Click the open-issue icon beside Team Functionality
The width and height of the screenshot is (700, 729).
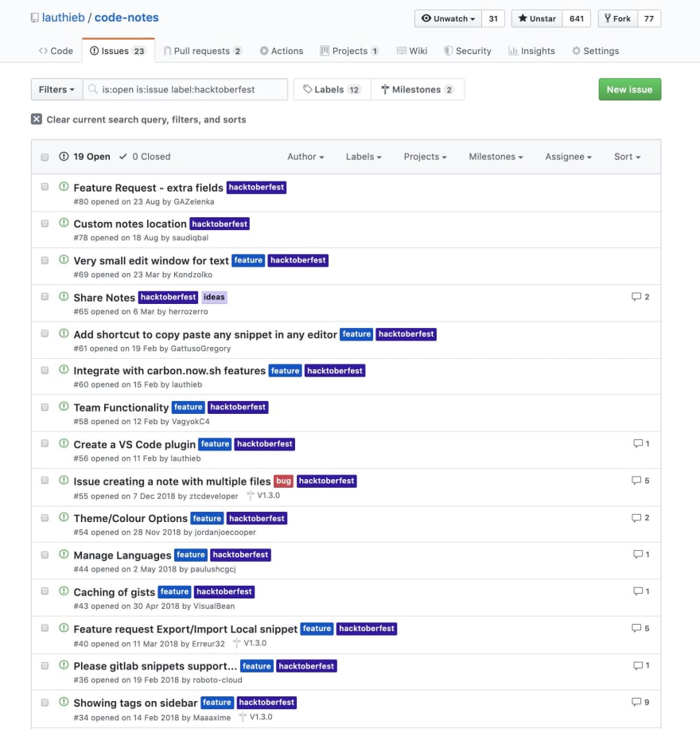coord(64,407)
